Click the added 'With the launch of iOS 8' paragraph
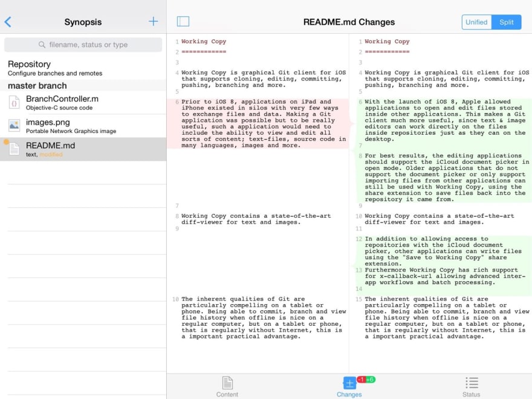532x399 pixels. tap(447, 120)
